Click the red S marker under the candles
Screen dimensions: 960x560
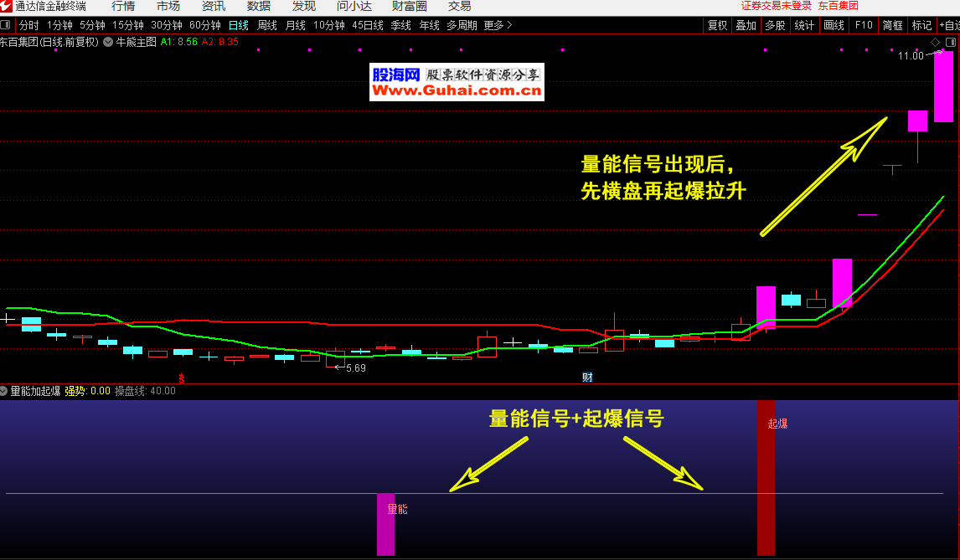click(181, 378)
